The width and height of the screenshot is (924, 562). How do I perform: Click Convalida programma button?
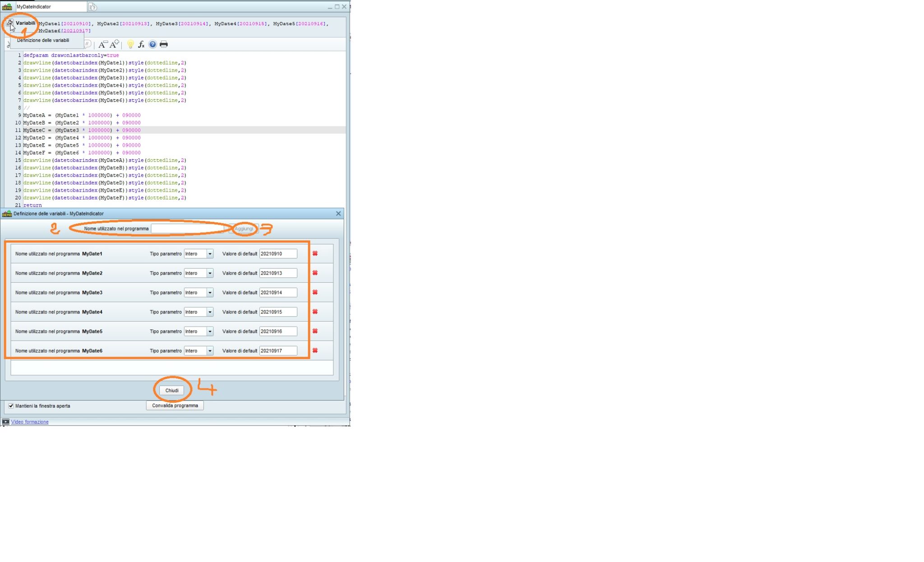pos(175,405)
